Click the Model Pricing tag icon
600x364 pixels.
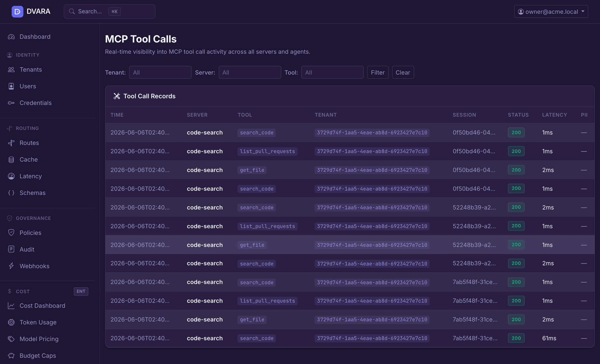point(11,339)
